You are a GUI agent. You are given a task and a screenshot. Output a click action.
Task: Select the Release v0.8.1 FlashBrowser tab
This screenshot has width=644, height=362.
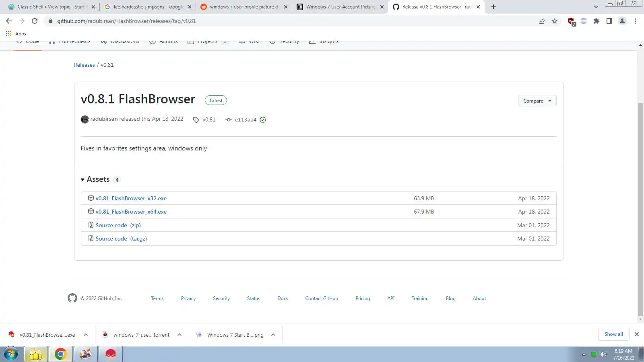coord(436,7)
